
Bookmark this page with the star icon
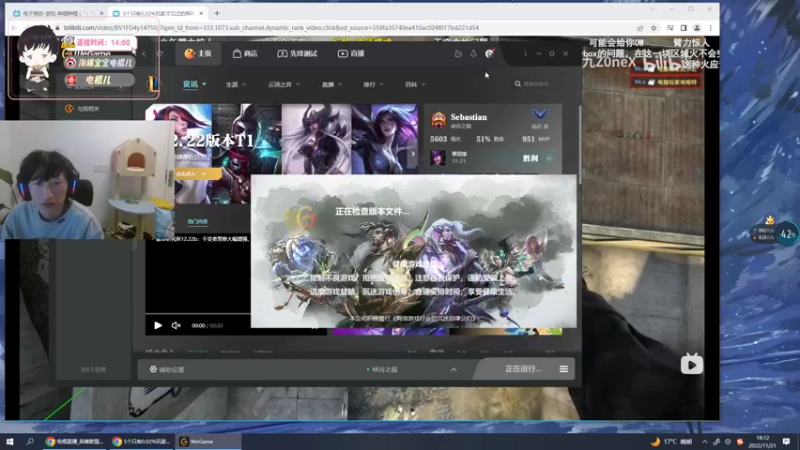(x=654, y=28)
